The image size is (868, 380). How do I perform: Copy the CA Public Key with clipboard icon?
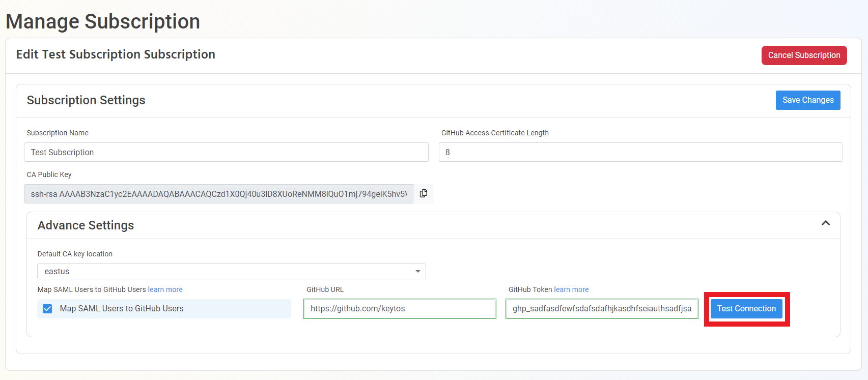(423, 193)
